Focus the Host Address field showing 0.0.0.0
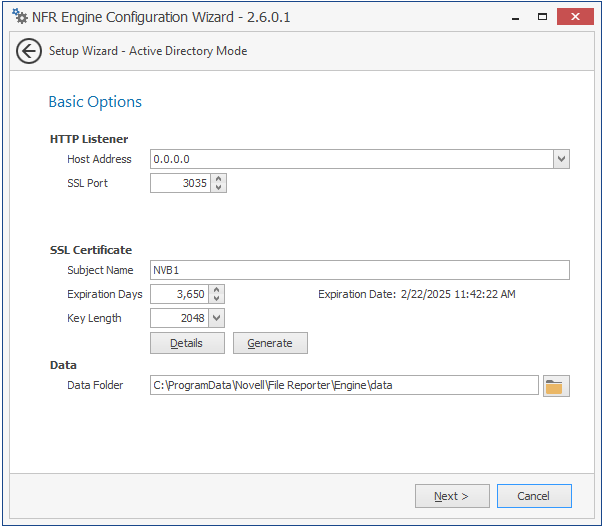Image resolution: width=604 pixels, height=528 pixels. click(x=352, y=159)
